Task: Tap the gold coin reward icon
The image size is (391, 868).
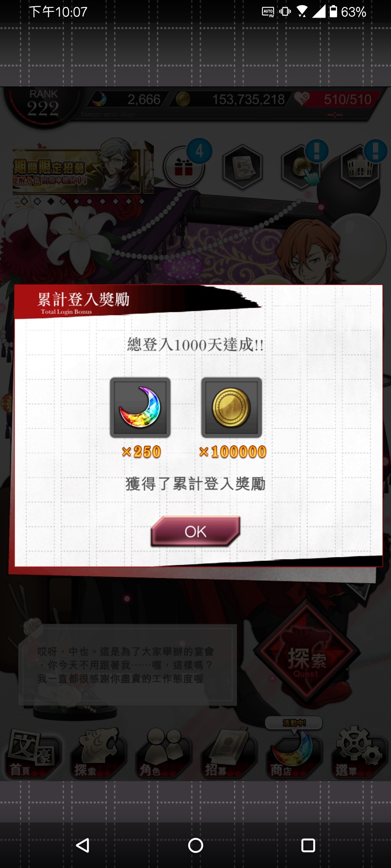Action: (x=231, y=407)
